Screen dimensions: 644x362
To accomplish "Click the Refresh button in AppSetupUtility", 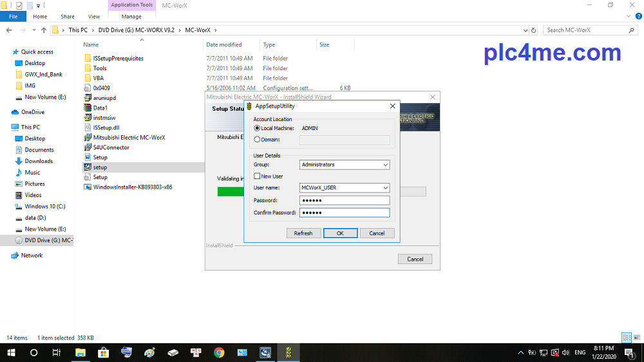I will pyautogui.click(x=303, y=233).
